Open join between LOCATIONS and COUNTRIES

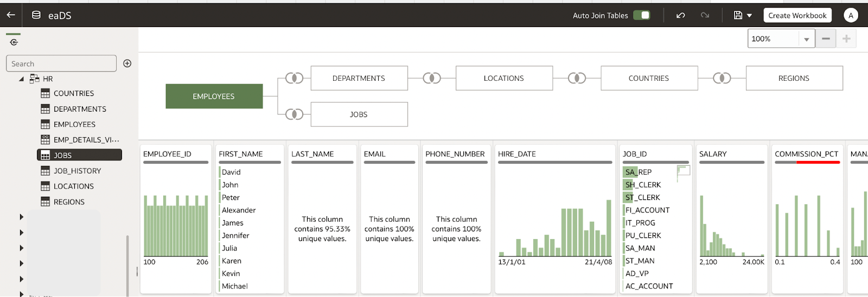(x=577, y=78)
